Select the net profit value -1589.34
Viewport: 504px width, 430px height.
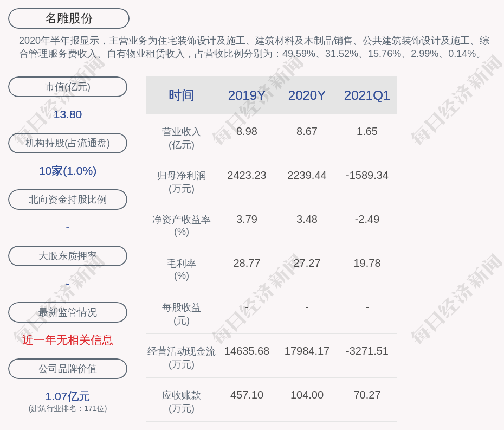tap(367, 175)
